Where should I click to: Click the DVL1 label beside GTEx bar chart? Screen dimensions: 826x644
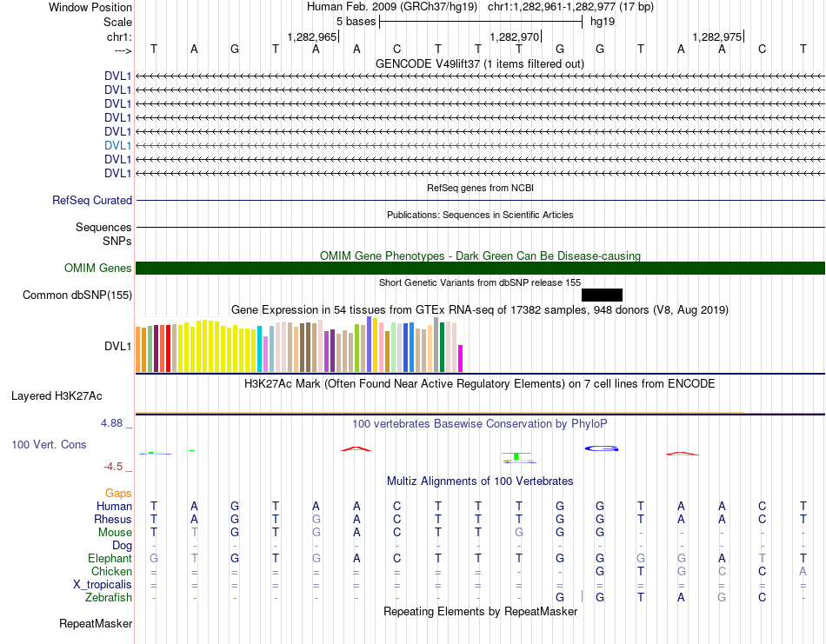coord(117,346)
